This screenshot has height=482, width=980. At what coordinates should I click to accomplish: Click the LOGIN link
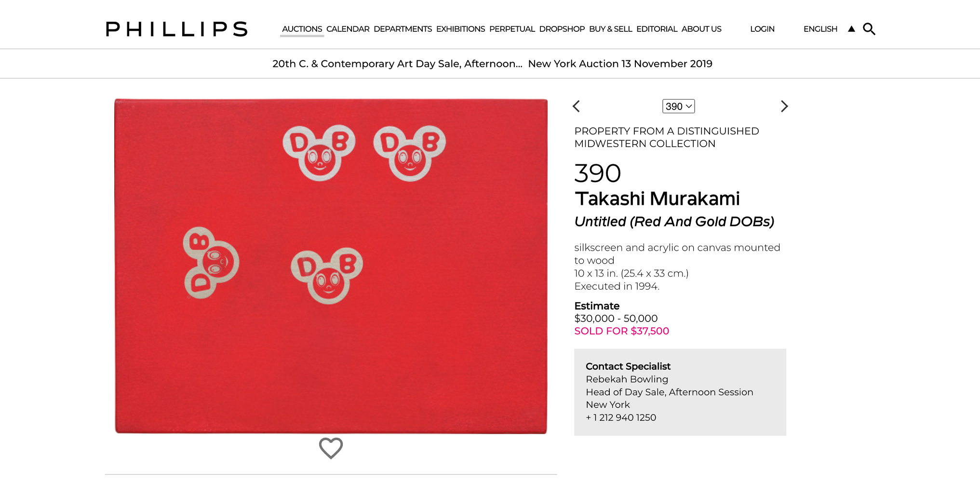point(762,29)
